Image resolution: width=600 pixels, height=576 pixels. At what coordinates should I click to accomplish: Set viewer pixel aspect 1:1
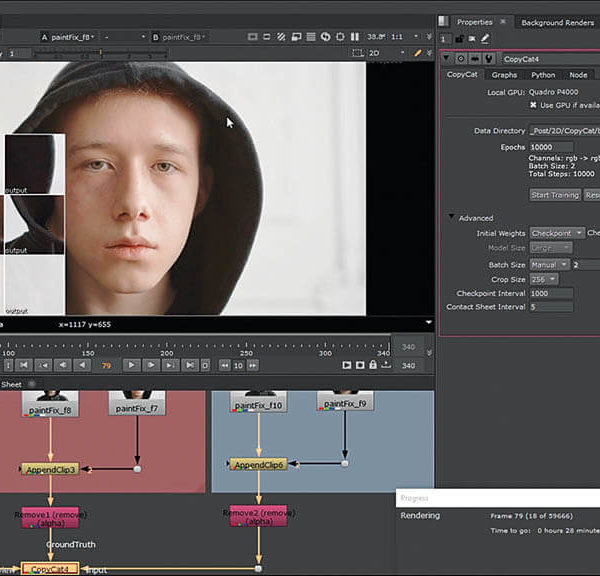click(x=396, y=37)
